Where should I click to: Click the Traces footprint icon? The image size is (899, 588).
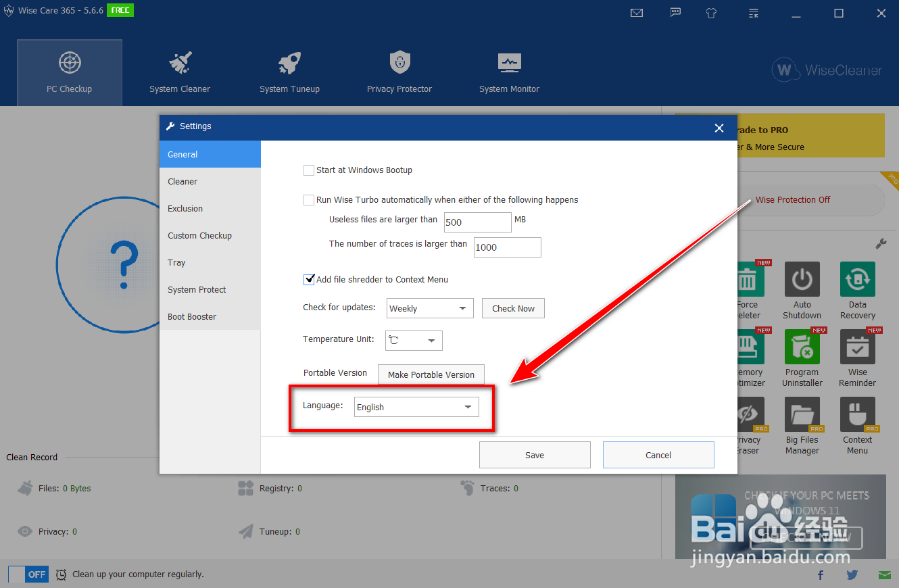pyautogui.click(x=468, y=488)
